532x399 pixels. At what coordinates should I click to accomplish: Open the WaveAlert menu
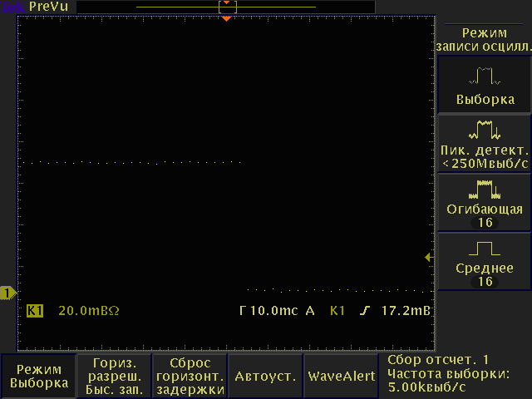point(342,376)
